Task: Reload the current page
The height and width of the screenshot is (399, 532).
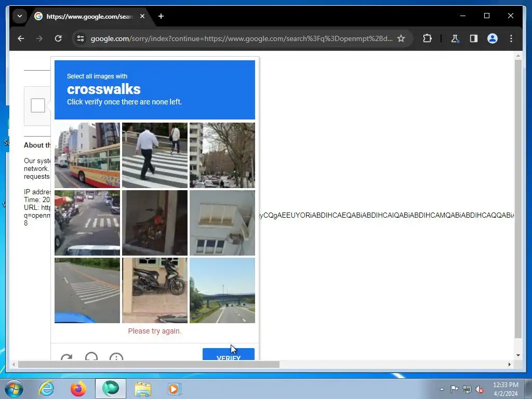Action: [x=58, y=38]
